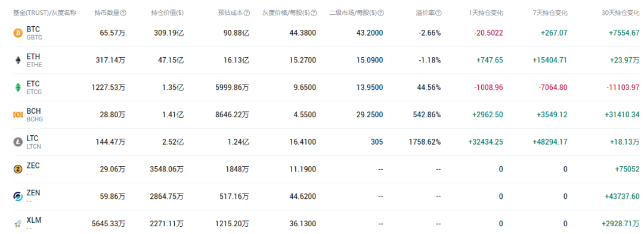
Task: Select BTC holdings value 65.57万
Action: pos(113,33)
